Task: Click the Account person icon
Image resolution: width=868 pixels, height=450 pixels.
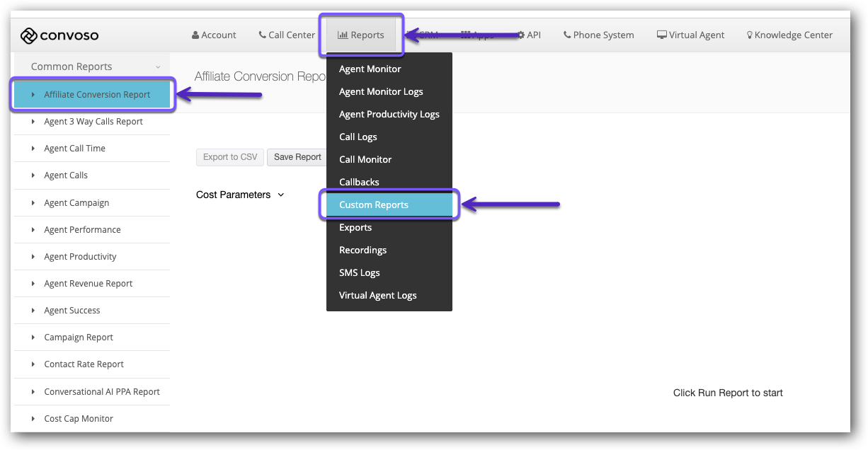Action: (195, 35)
